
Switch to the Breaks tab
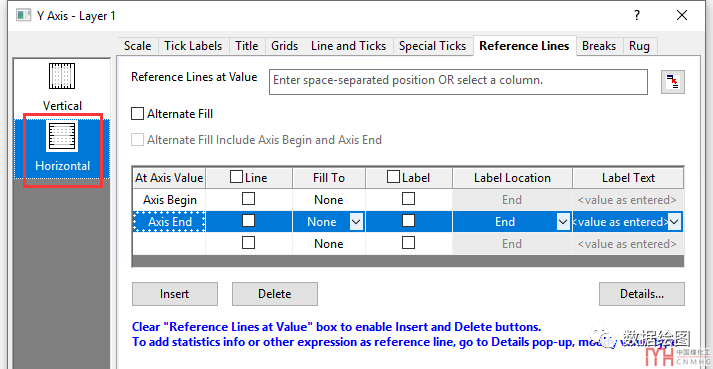[x=599, y=46]
